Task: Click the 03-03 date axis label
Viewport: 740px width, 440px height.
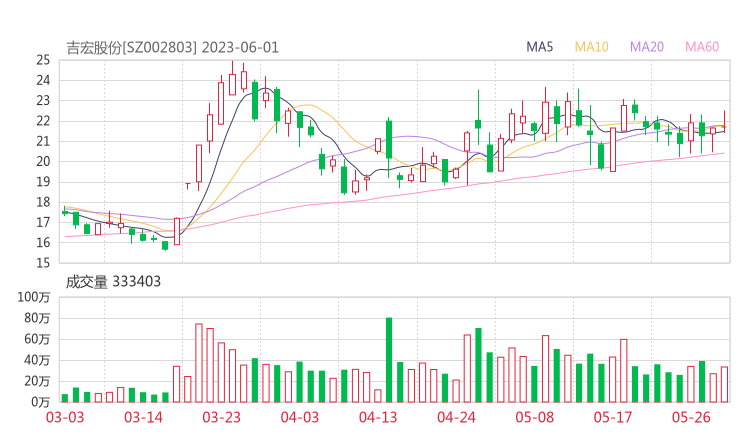Action: [65, 417]
